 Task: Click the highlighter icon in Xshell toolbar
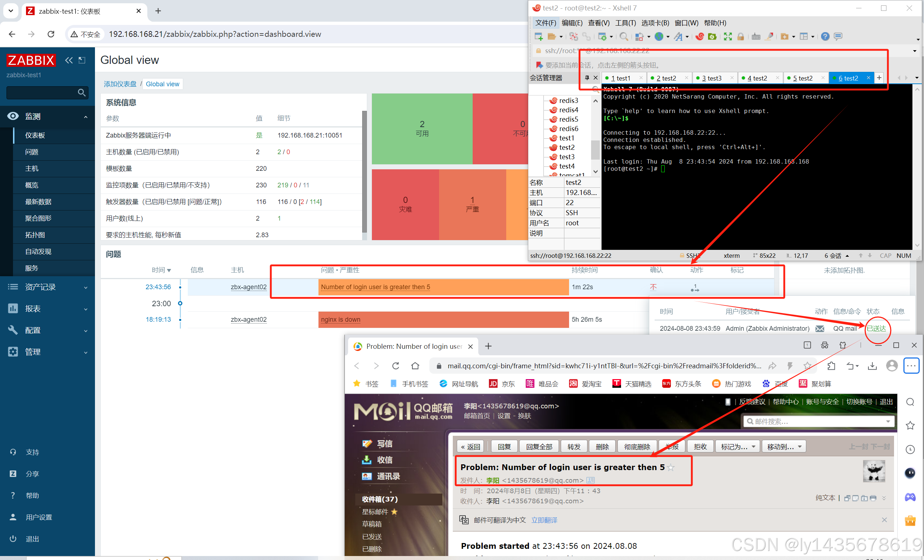(769, 36)
